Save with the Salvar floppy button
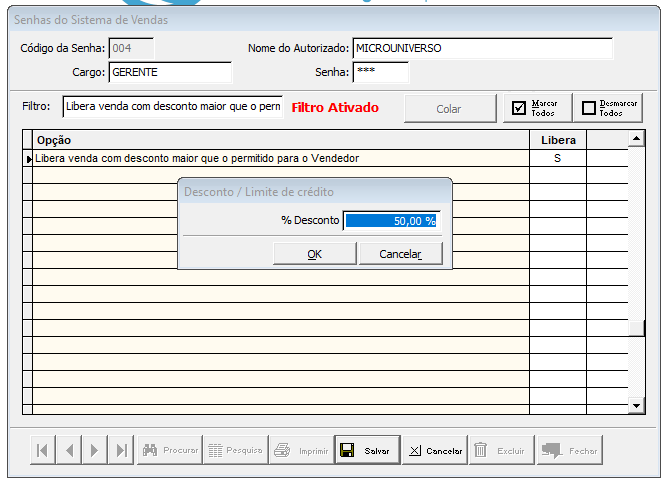This screenshot has width=666, height=481. coord(367,450)
